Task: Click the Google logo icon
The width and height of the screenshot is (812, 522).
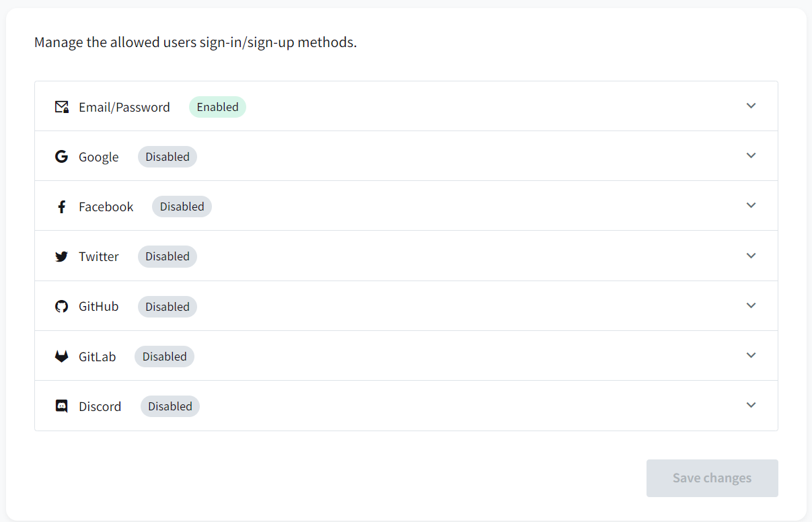Action: click(x=62, y=157)
